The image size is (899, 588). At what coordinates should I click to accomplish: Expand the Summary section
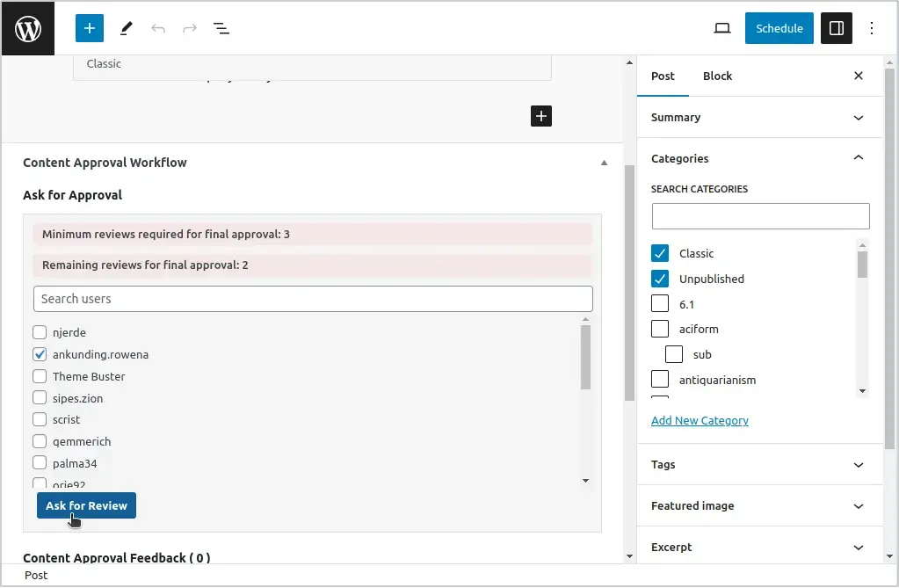(x=759, y=117)
